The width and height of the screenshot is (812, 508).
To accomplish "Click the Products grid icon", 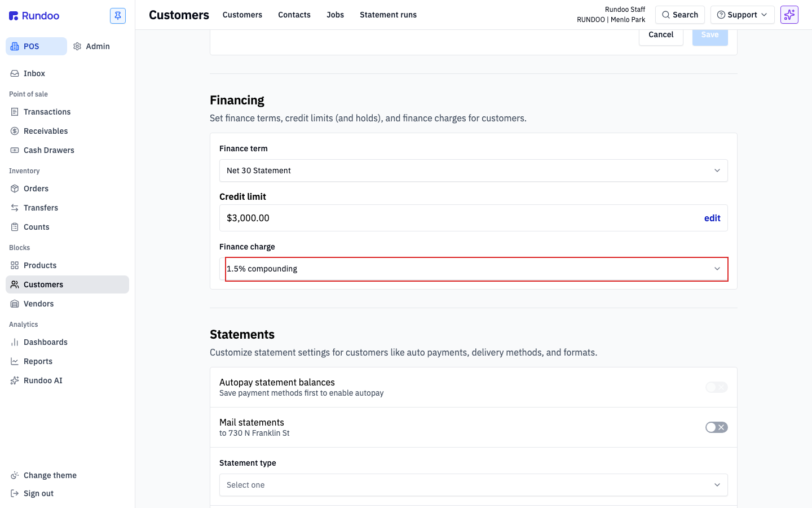I will click(x=15, y=265).
